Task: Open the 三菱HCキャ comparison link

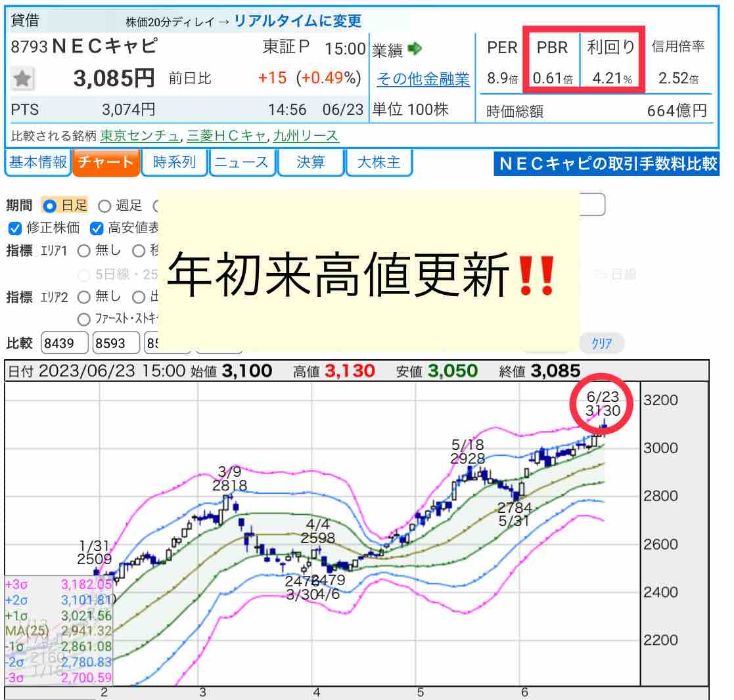Action: click(x=227, y=136)
